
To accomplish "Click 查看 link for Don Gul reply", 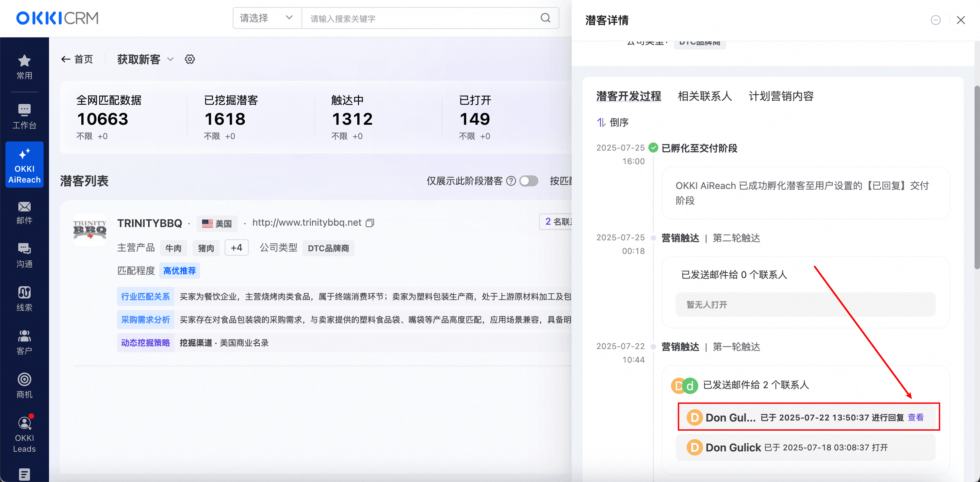I will pos(915,417).
